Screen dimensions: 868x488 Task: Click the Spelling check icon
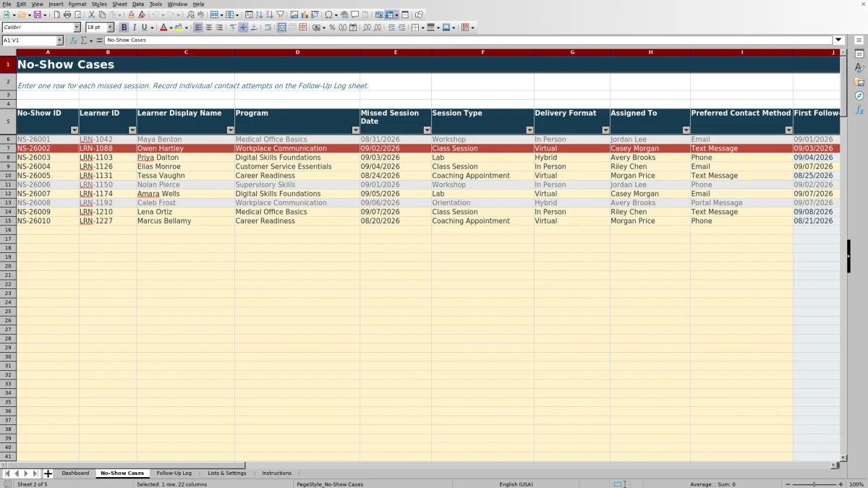(200, 14)
